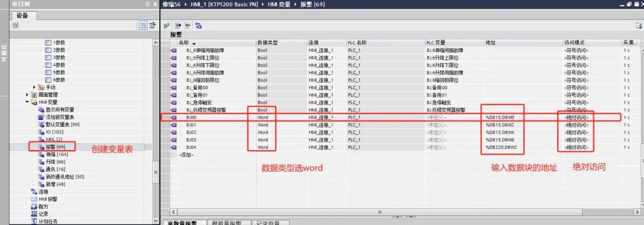Open the 通讯 [16] tag table

55,169
